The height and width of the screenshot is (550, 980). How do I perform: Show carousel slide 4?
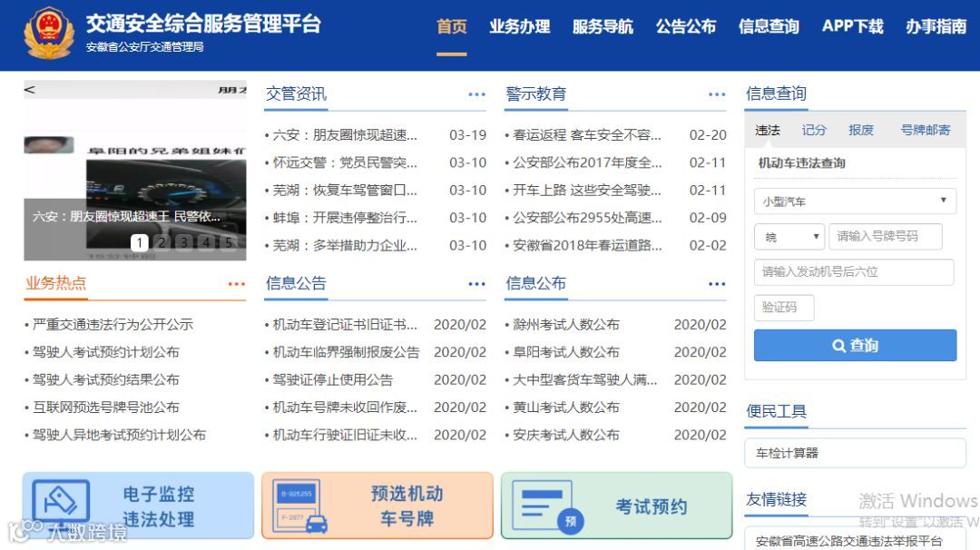pyautogui.click(x=206, y=242)
